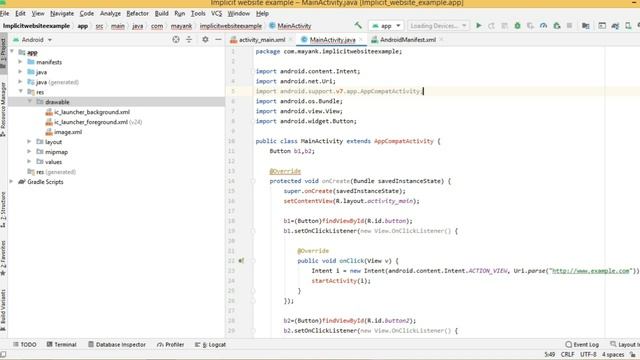Expand the values folder
Viewport: 640px width, 360px height.
click(x=29, y=162)
